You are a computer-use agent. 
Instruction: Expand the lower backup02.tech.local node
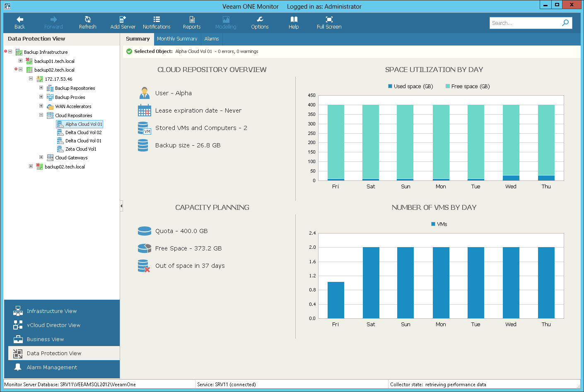pos(31,166)
